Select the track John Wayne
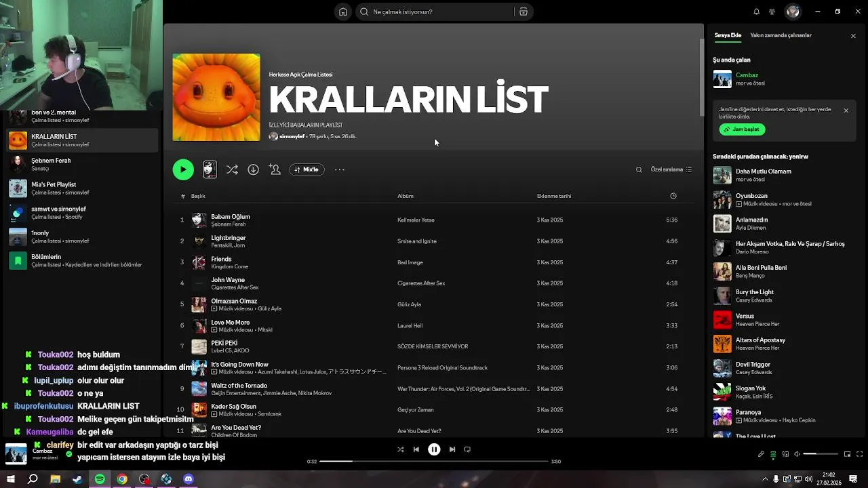 [228, 279]
